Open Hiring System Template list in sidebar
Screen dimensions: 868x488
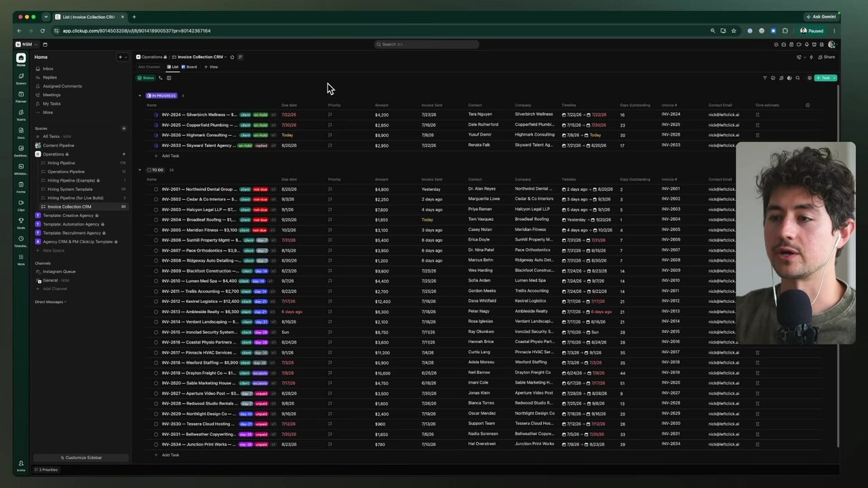[x=70, y=189]
